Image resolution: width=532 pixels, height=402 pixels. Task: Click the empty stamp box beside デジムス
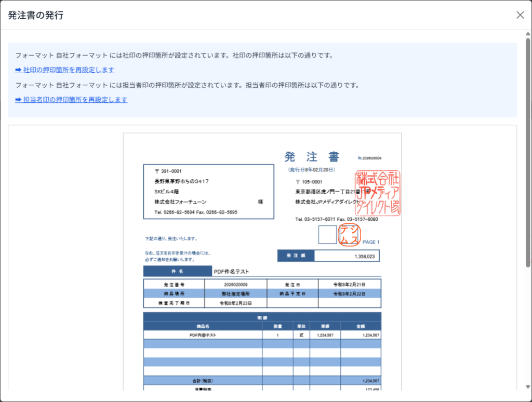pyautogui.click(x=327, y=235)
